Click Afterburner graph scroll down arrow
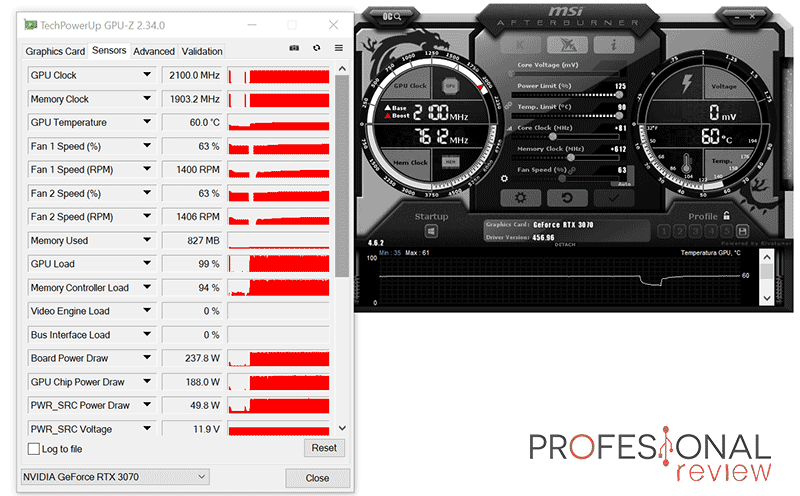The width and height of the screenshot is (800, 496). click(767, 297)
